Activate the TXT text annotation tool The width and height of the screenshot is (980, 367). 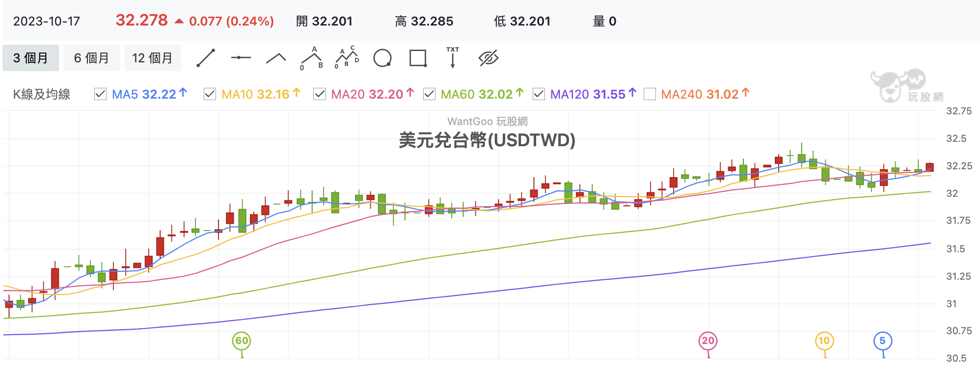453,57
